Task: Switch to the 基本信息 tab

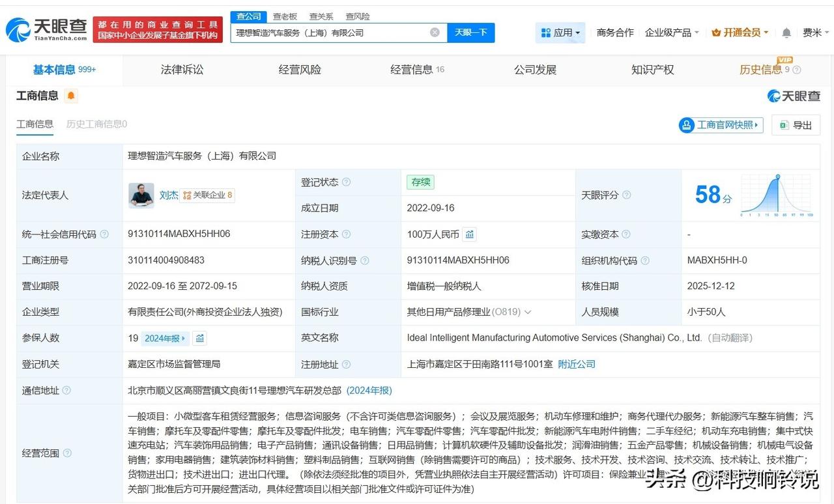Action: tap(65, 70)
